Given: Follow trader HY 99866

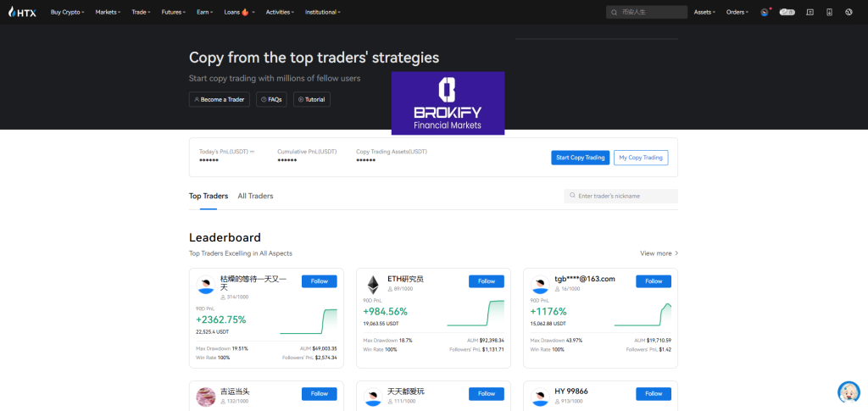Looking at the screenshot, I should [654, 393].
